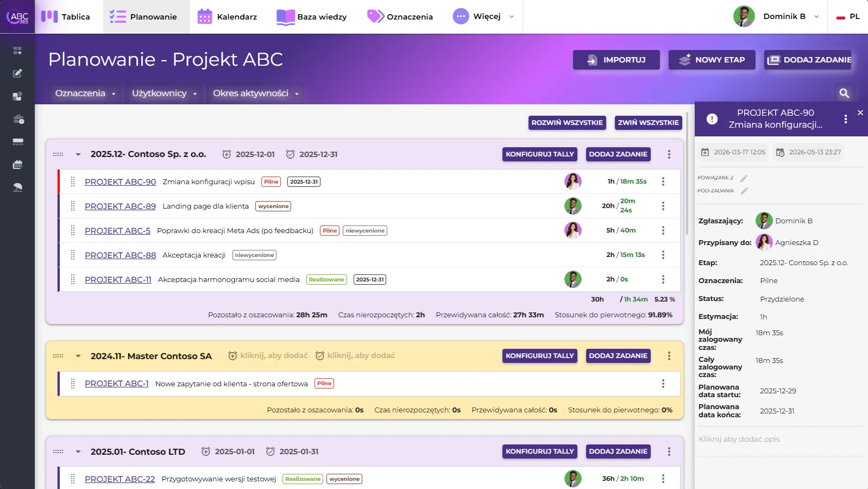Click drag handle of 2025.12- Contoso Sp. z o.o. stage
Viewport: 868px width, 489px height.
point(58,154)
